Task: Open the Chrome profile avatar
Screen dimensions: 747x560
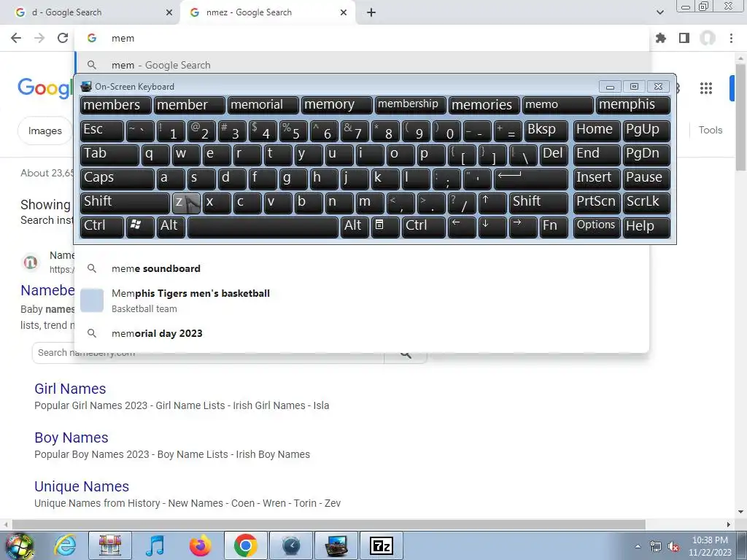Action: [x=708, y=38]
